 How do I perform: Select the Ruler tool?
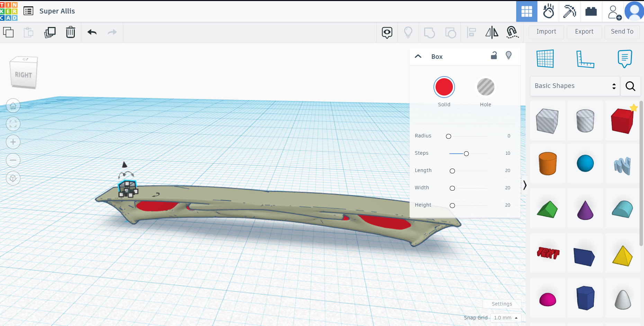[x=585, y=59]
